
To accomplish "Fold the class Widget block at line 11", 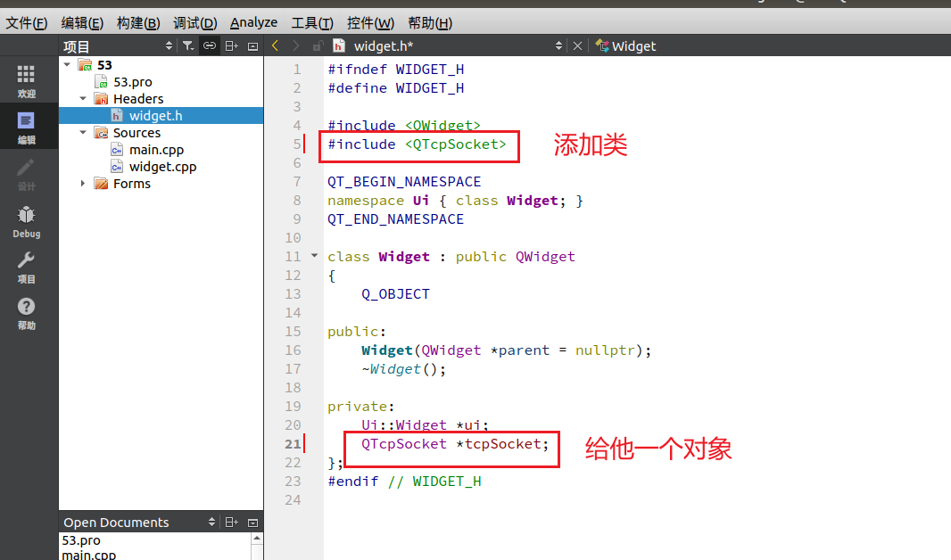I will coord(314,256).
